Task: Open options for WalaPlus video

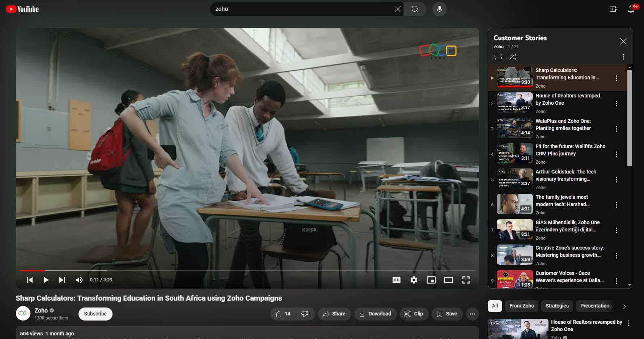Action: pyautogui.click(x=617, y=129)
